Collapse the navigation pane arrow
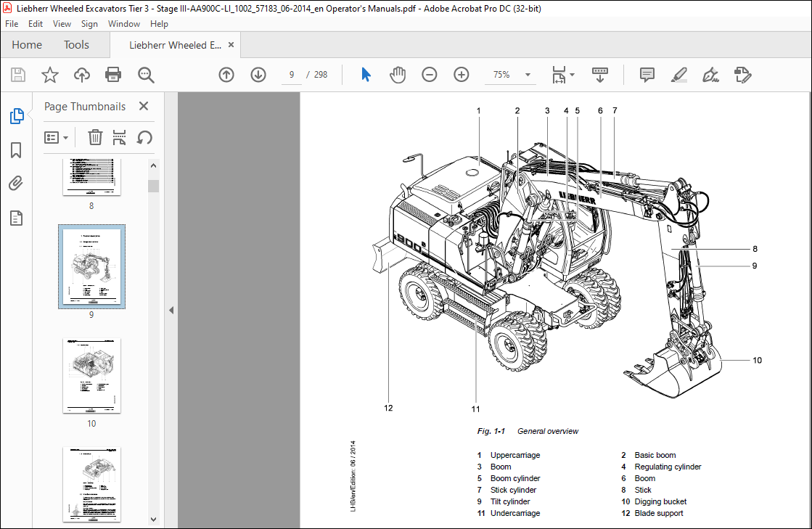812x529 pixels. click(x=171, y=311)
